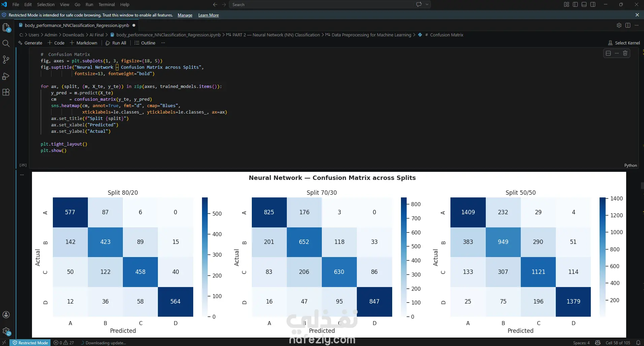Click the Copilot status icon

[x=598, y=343]
